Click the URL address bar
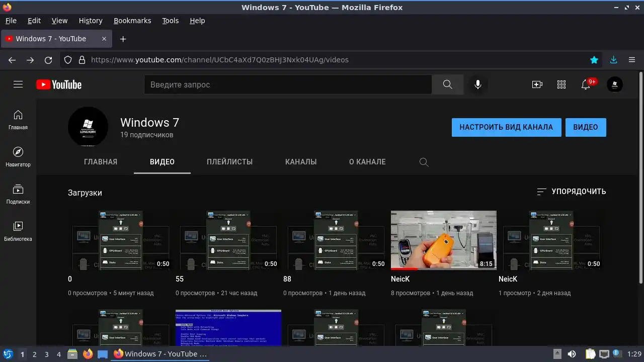 [332, 60]
